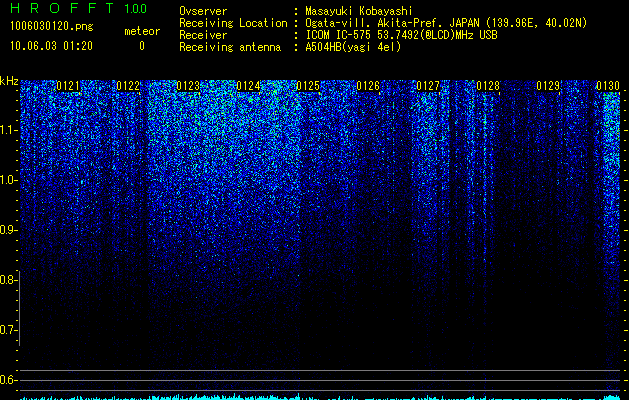Screen dimensions: 629x400
Task: Click the 0126 time marker
Action: coord(368,86)
